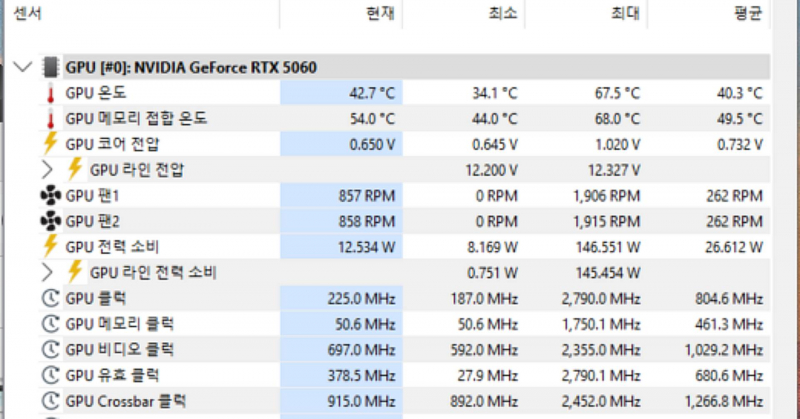Click the current video clock 697.0 MHz

click(x=361, y=350)
